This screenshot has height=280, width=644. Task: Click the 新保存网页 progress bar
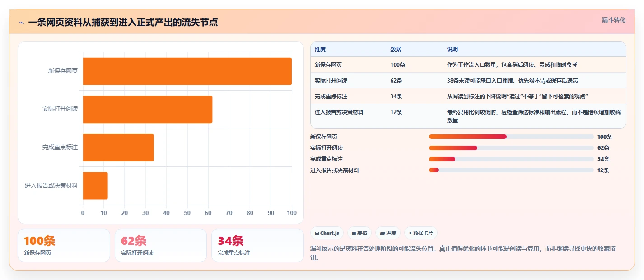point(511,137)
